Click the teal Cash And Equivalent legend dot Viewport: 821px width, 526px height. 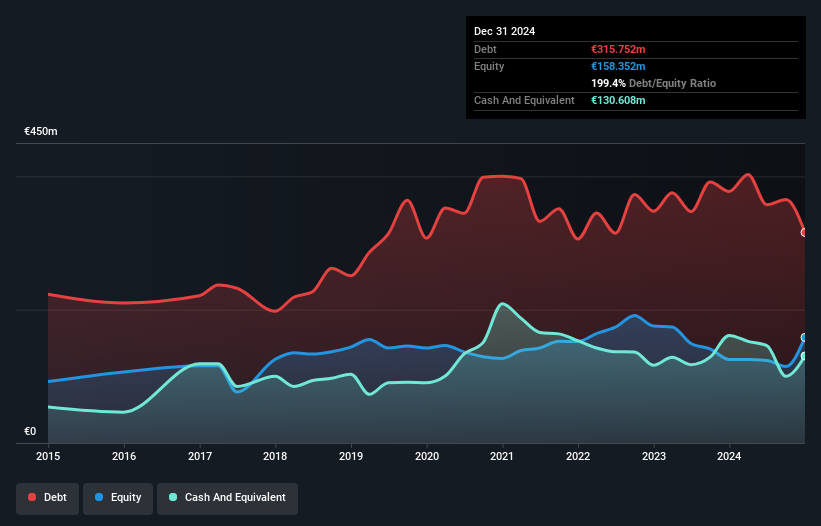point(173,497)
